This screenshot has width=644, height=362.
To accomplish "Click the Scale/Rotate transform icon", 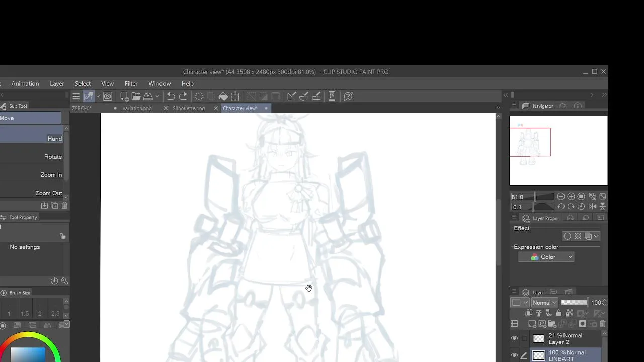I will coord(235,96).
